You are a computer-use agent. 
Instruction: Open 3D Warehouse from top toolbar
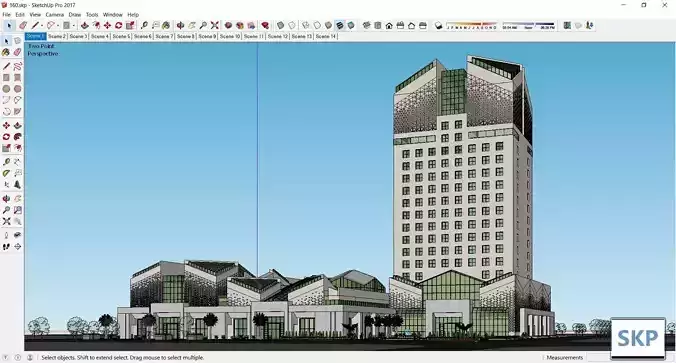point(228,25)
